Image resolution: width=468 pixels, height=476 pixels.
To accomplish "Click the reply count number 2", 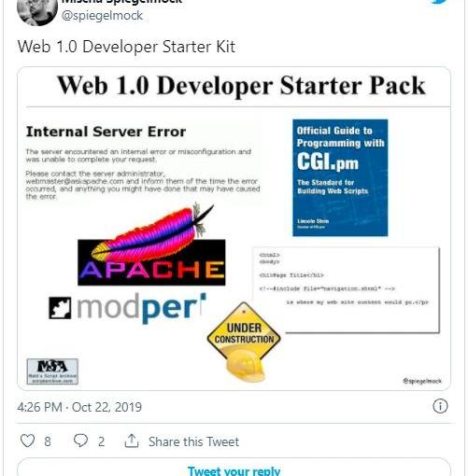I will (x=101, y=441).
